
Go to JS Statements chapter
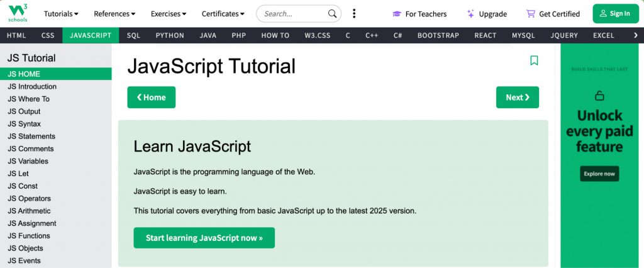(x=56, y=136)
